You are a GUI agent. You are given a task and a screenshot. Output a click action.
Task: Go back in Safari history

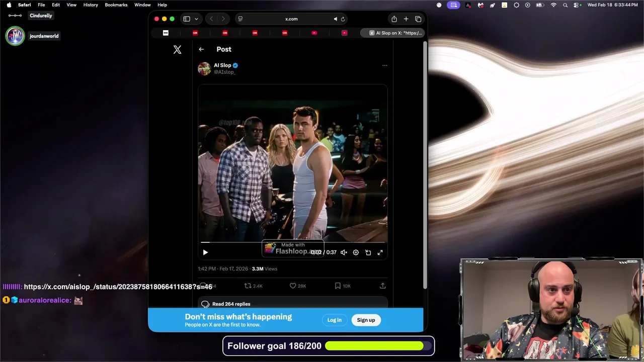pos(211,19)
